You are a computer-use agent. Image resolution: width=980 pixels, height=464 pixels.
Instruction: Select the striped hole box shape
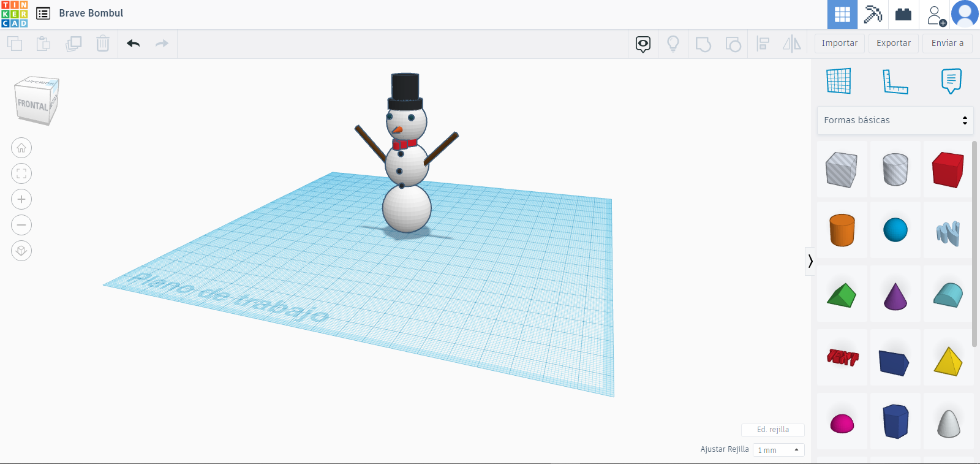pos(842,170)
